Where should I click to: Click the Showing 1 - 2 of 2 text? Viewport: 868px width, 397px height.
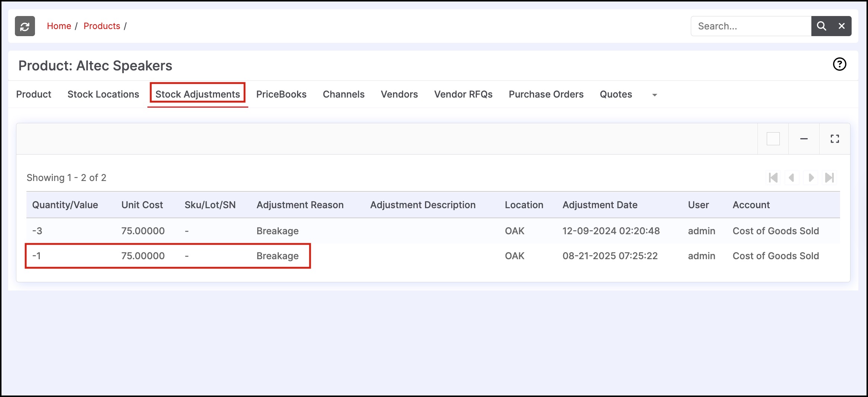click(66, 178)
